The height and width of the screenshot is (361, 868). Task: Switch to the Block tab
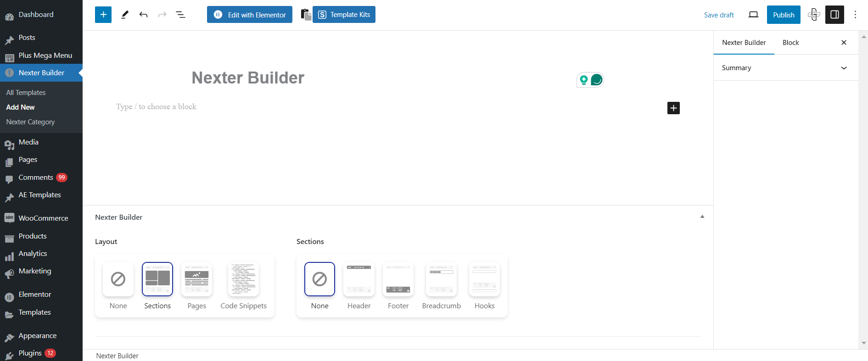[790, 43]
